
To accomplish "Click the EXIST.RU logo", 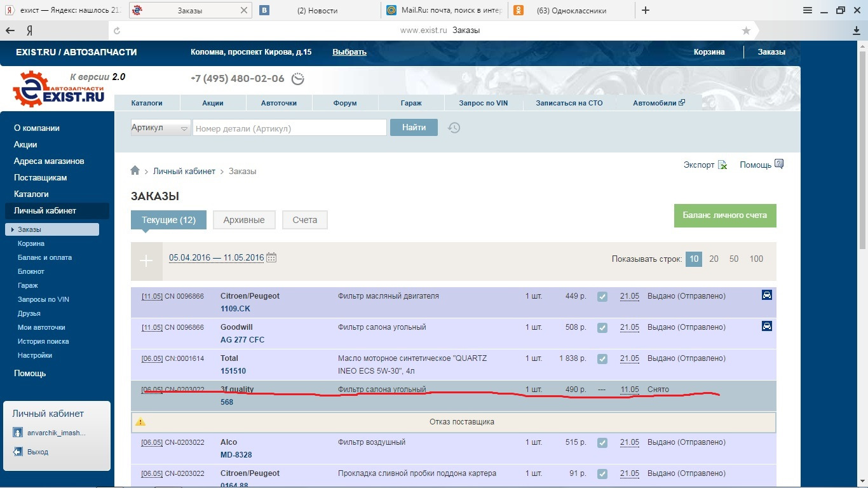I will (x=58, y=90).
